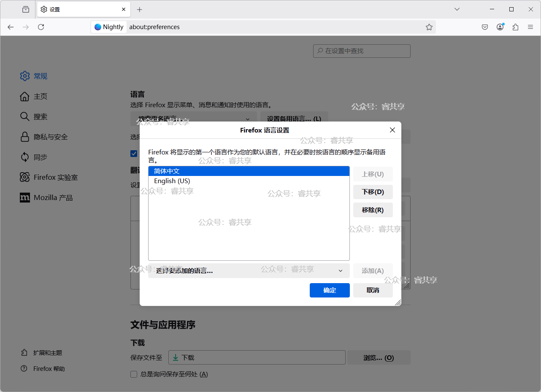The image size is (541, 392).
Task: Click the 主页 house icon
Action: (25, 97)
